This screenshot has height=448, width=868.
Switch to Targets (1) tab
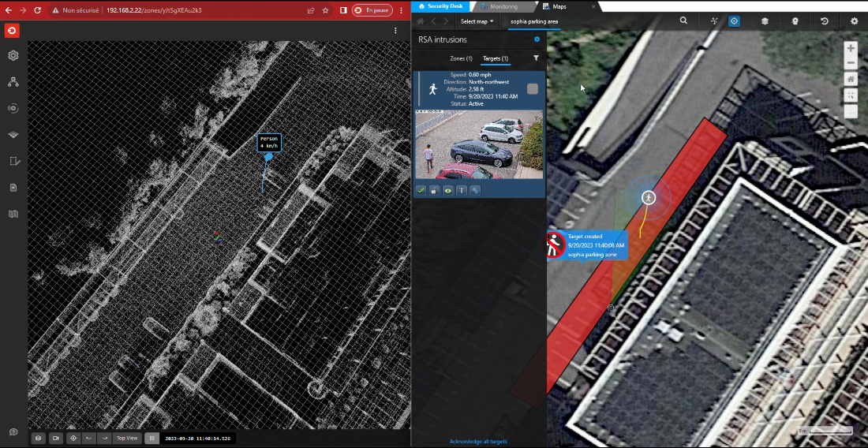coord(496,58)
